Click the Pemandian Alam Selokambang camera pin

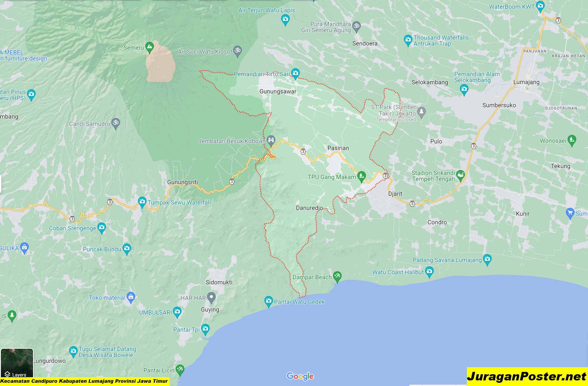click(x=464, y=89)
